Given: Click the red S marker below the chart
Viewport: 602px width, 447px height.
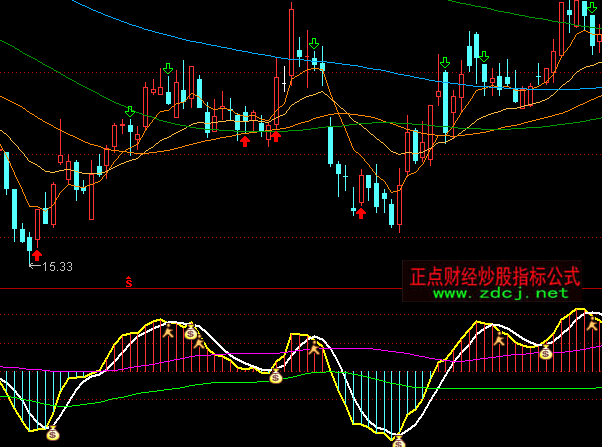Looking at the screenshot, I should tap(129, 282).
